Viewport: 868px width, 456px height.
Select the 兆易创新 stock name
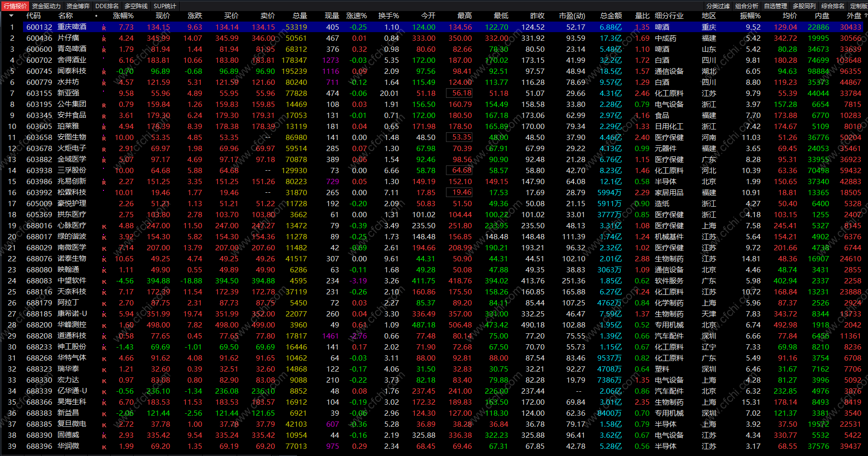72,181
